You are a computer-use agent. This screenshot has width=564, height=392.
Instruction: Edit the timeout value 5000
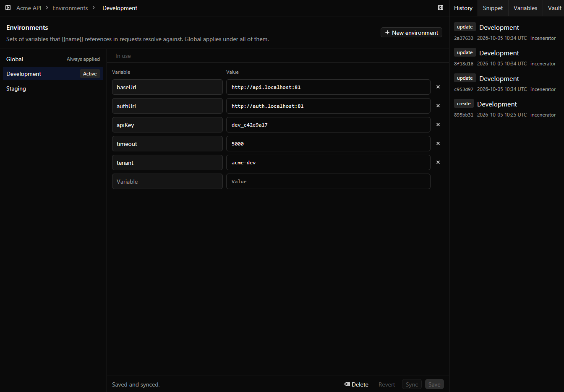pyautogui.click(x=328, y=144)
